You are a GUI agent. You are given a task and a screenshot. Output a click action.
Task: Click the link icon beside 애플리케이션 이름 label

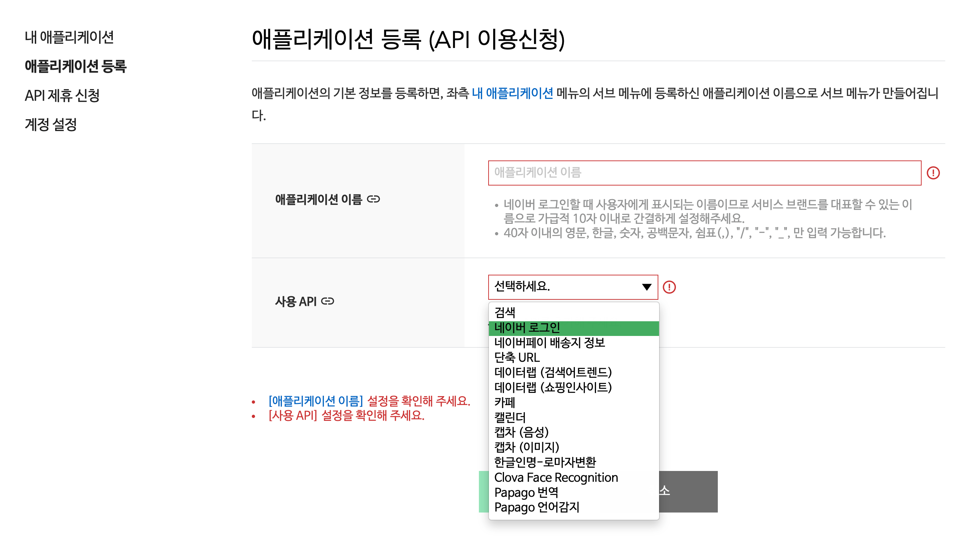[x=373, y=199]
